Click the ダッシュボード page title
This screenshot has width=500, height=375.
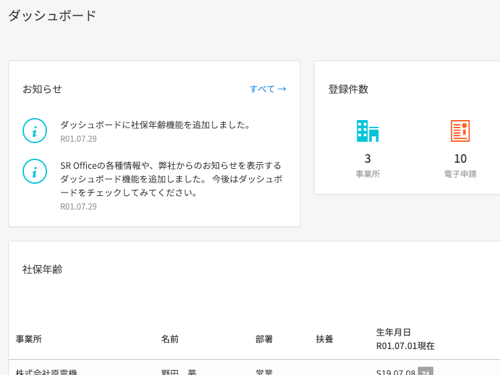tap(52, 15)
